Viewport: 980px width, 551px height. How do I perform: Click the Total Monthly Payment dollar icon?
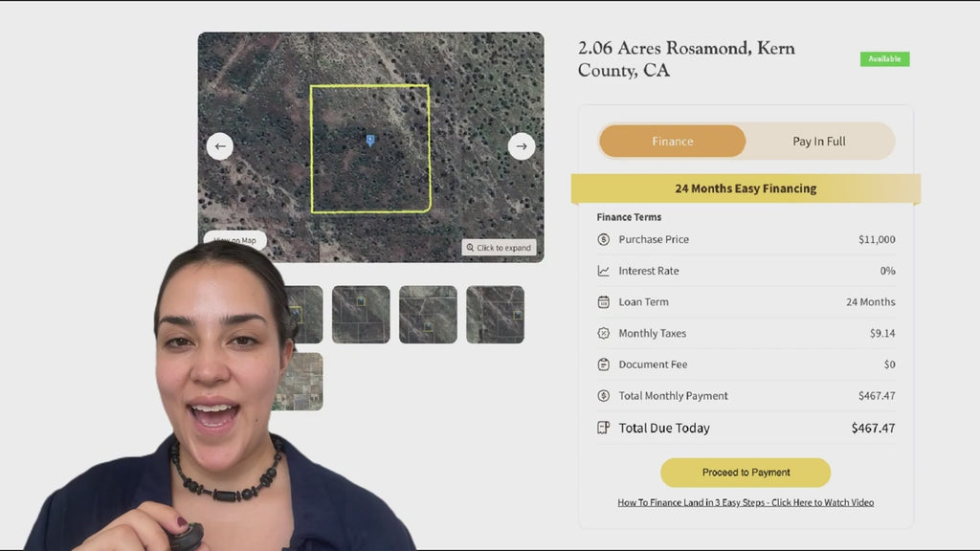pos(603,396)
